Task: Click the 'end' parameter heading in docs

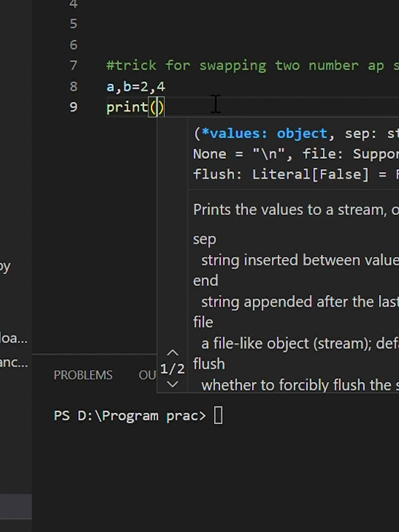Action: click(205, 281)
